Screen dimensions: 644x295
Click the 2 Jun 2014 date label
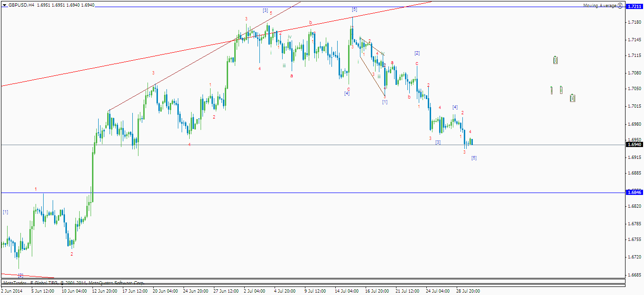point(12,291)
